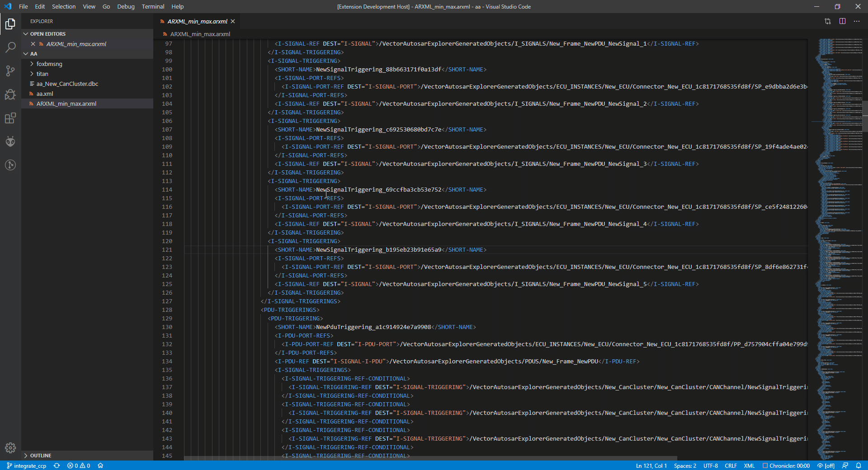Open aa_New_CanCluster.dbc file in explorer
This screenshot has width=868, height=470.
pos(67,84)
